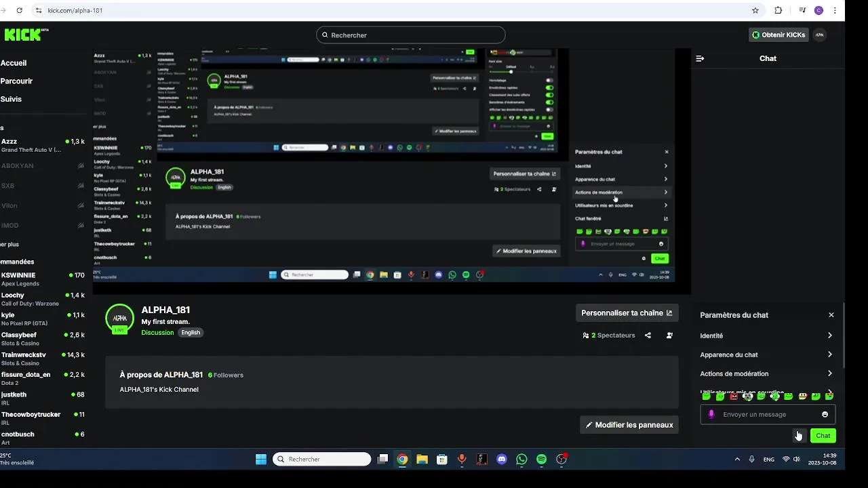
Task: Open the Windows Start menu
Action: pos(261,459)
